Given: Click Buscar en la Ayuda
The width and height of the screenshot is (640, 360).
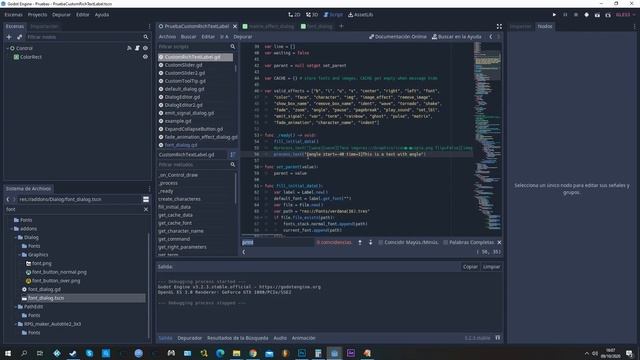Looking at the screenshot, I should pyautogui.click(x=457, y=37).
